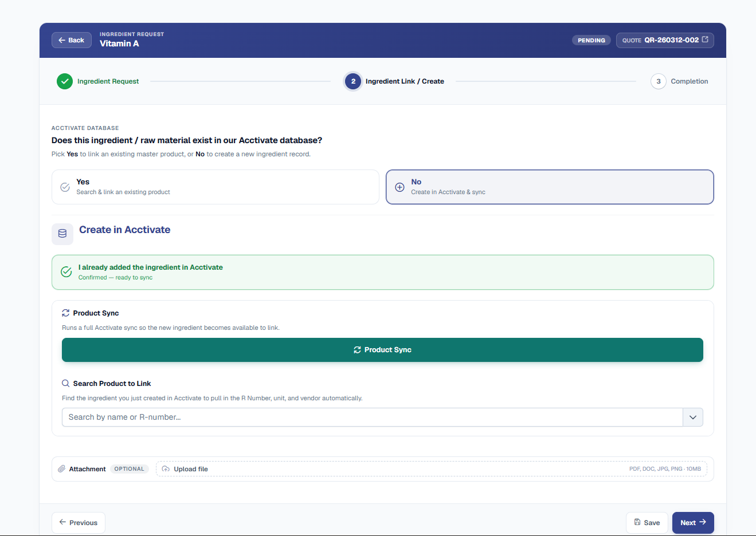The image size is (756, 536).
Task: Toggle 'I already added the ingredient in Acctivate'
Action: (383, 272)
